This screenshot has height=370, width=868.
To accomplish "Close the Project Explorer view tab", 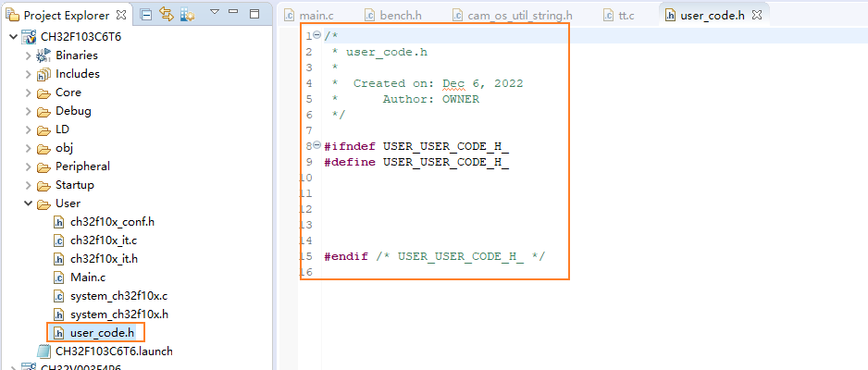I will (x=122, y=15).
